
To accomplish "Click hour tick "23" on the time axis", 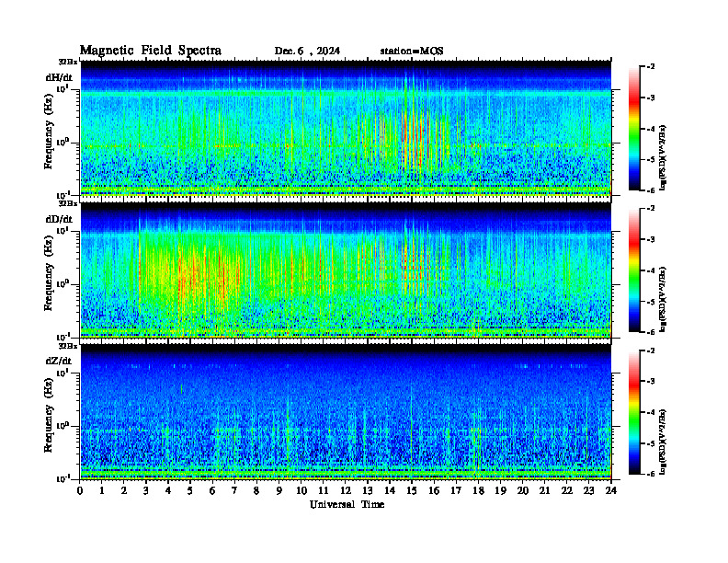I will tap(589, 491).
